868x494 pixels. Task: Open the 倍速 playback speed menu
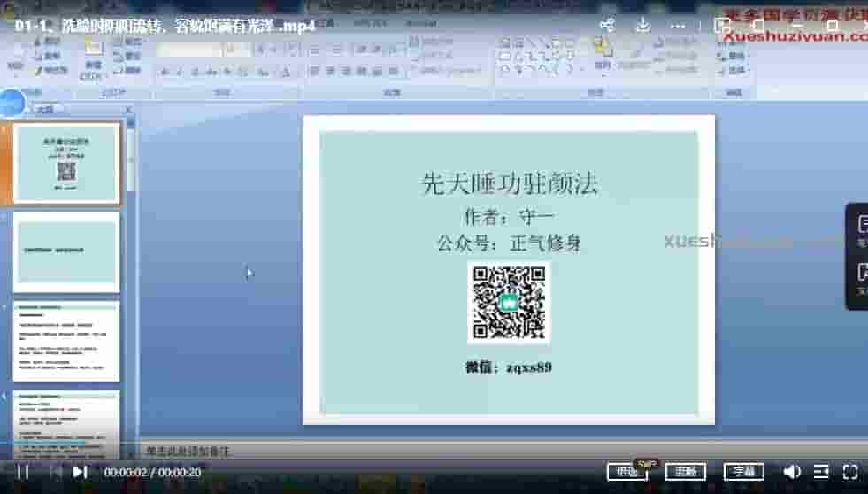(x=627, y=472)
